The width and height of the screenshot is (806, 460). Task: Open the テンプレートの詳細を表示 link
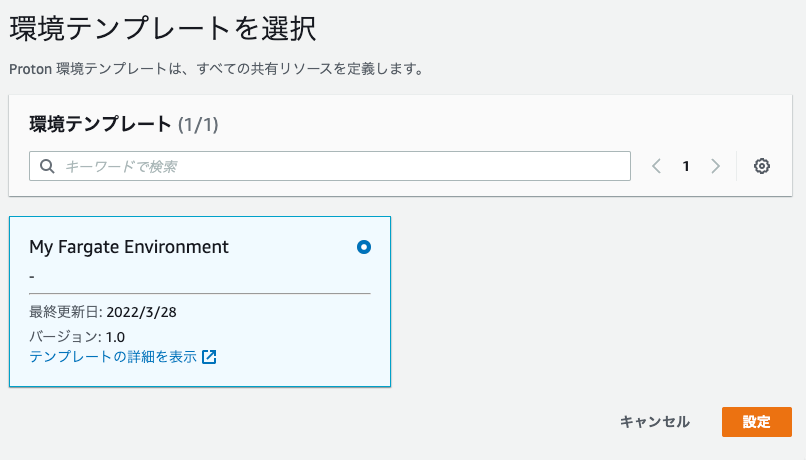113,357
